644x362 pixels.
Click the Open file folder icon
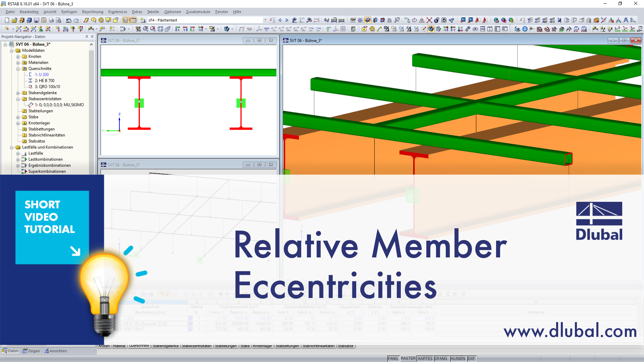point(14,20)
